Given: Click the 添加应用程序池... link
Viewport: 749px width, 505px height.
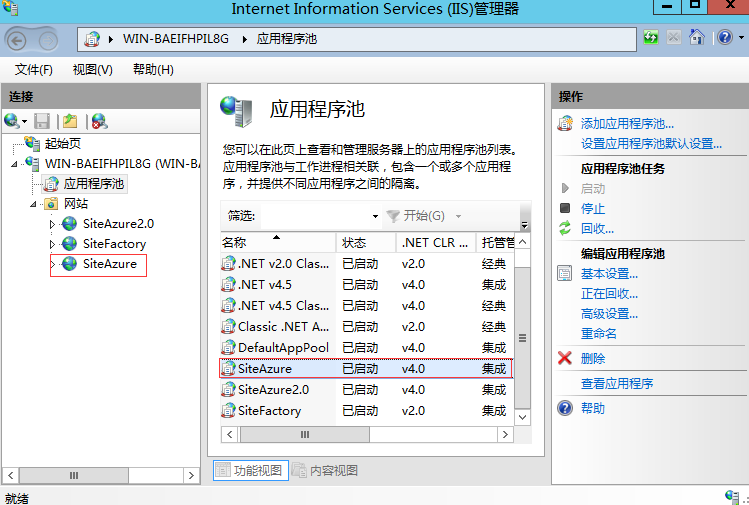Looking at the screenshot, I should pos(627,124).
